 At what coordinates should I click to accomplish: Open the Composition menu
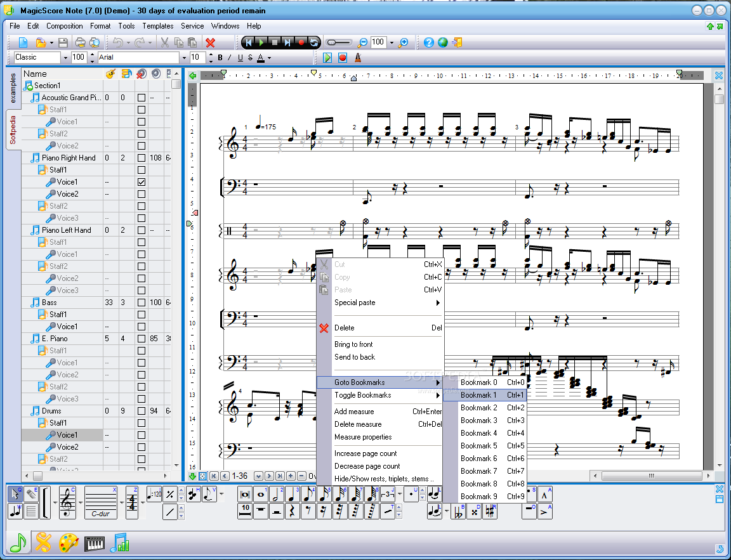(64, 26)
